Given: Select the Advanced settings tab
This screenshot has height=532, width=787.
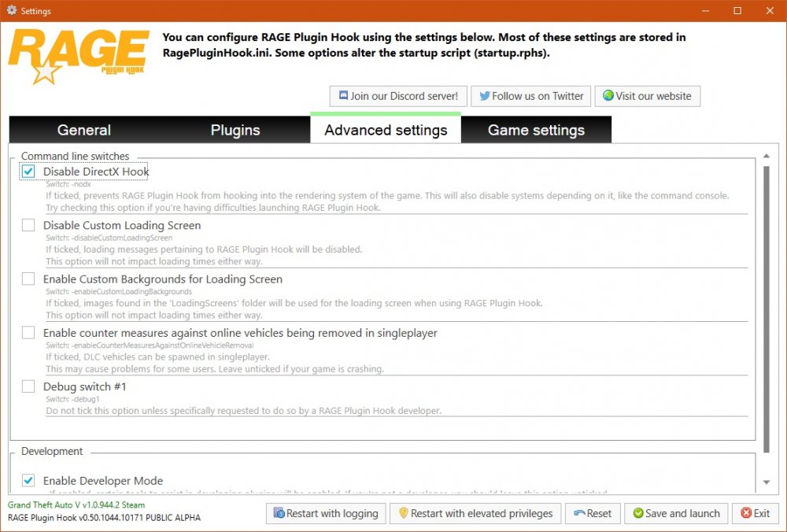Looking at the screenshot, I should 386,129.
